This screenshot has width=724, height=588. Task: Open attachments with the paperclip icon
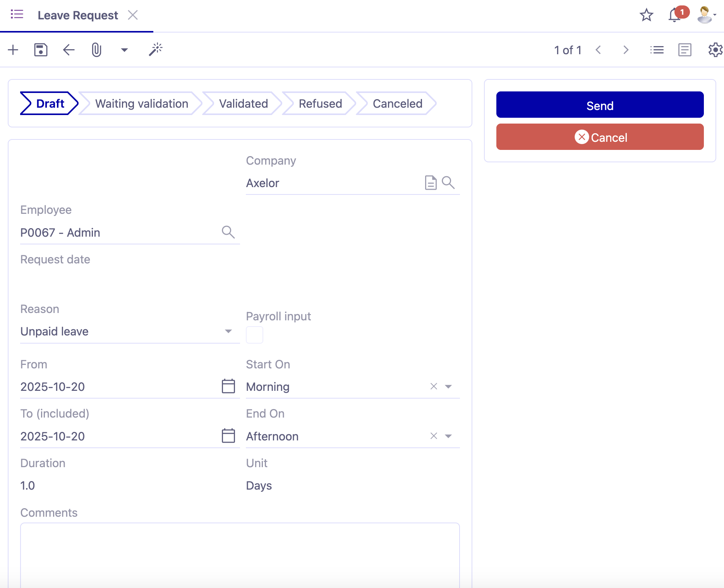96,50
